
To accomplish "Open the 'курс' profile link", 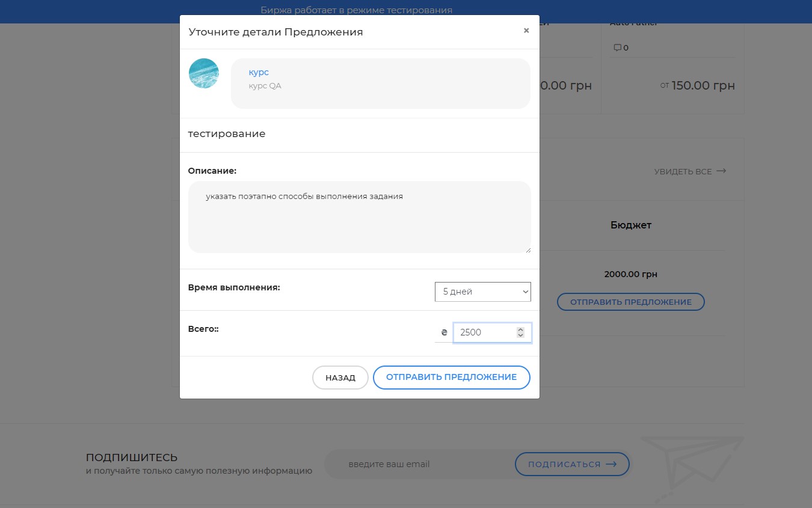I will (258, 72).
